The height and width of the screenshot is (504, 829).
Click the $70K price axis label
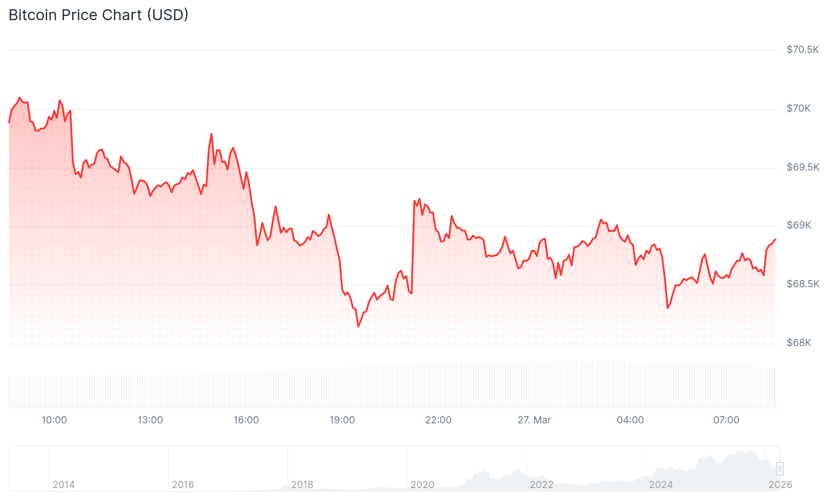[798, 109]
